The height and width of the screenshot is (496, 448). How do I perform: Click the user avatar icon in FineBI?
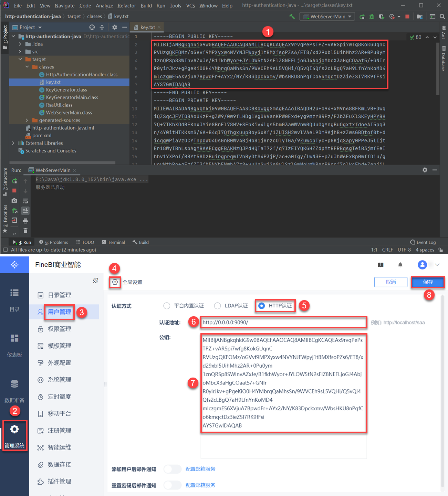pos(422,265)
